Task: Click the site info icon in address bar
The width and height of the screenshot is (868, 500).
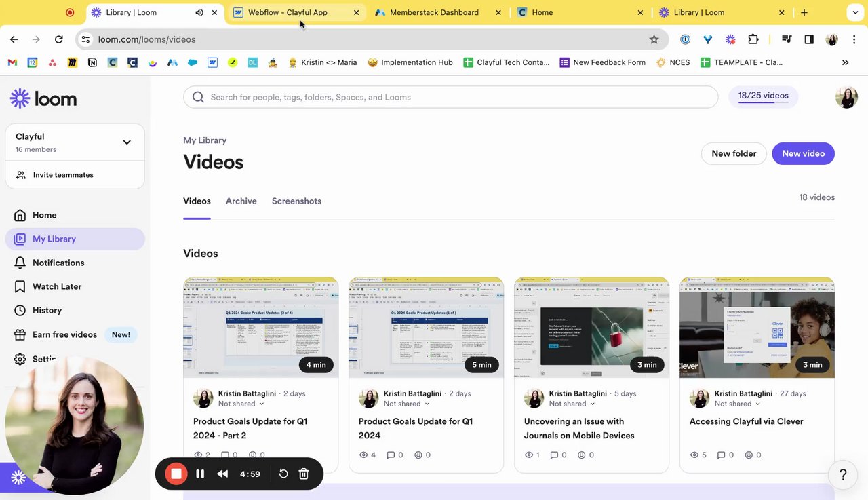Action: (85, 39)
